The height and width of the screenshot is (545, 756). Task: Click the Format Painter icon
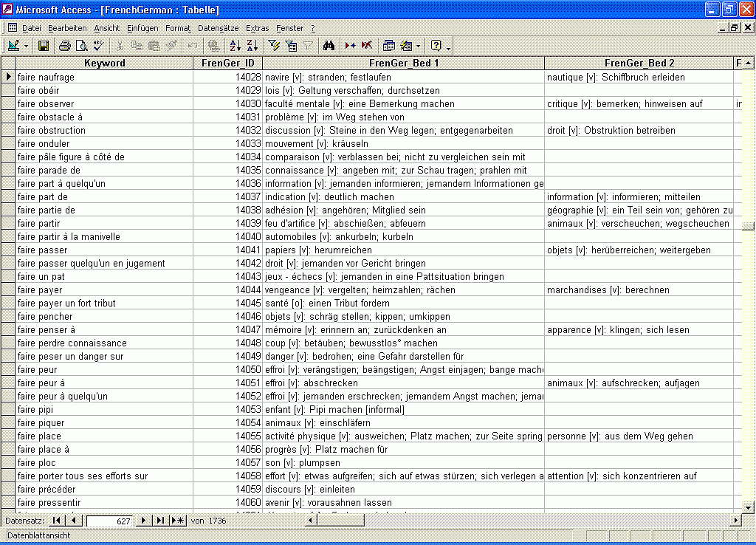click(x=171, y=46)
